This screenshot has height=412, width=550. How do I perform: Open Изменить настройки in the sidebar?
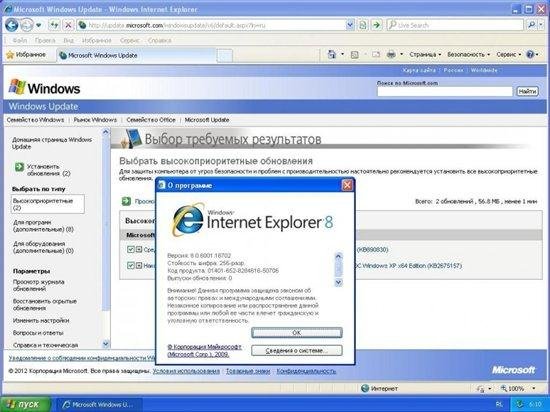tap(41, 320)
